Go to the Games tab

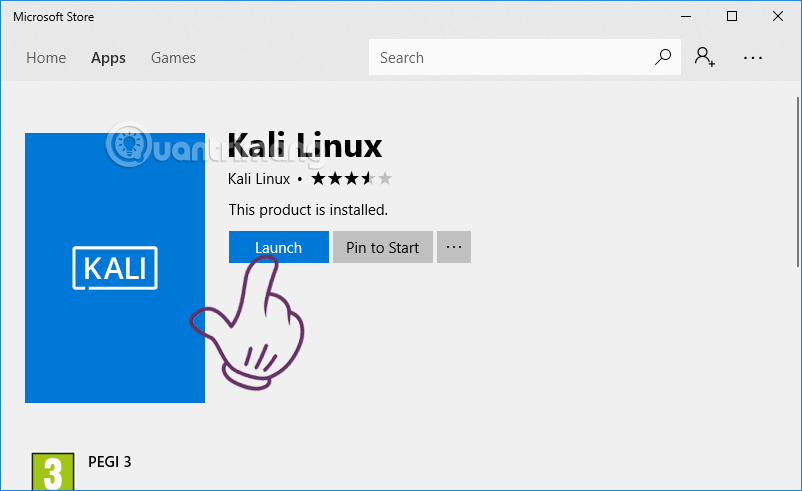[173, 58]
